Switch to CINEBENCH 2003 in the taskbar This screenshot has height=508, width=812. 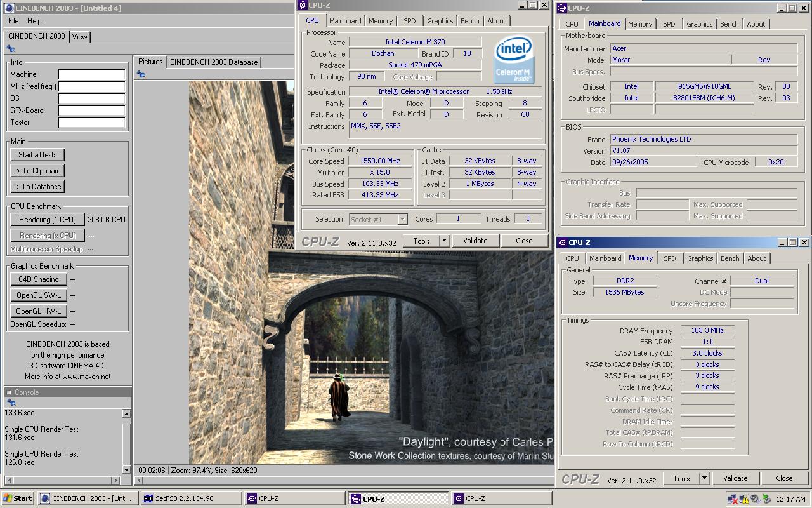pos(88,498)
